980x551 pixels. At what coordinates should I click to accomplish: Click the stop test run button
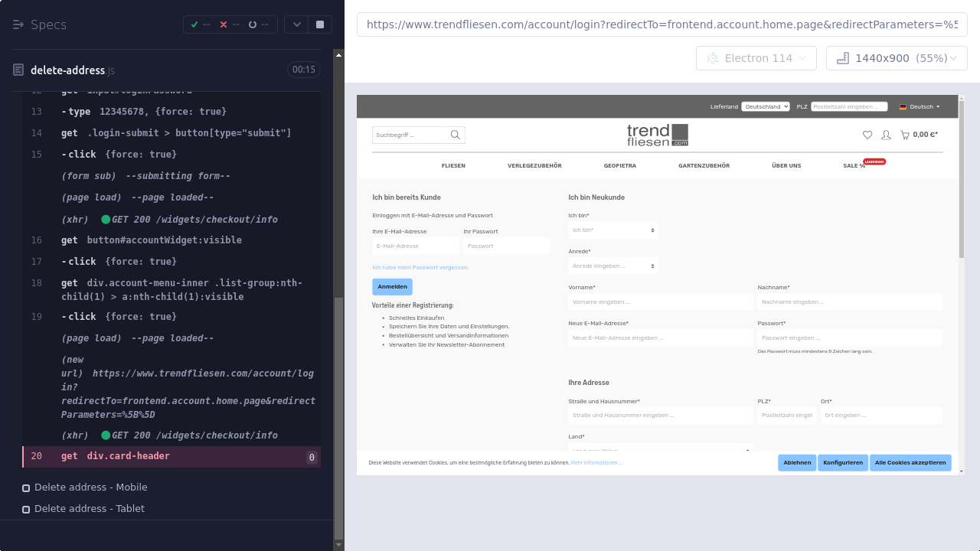320,24
